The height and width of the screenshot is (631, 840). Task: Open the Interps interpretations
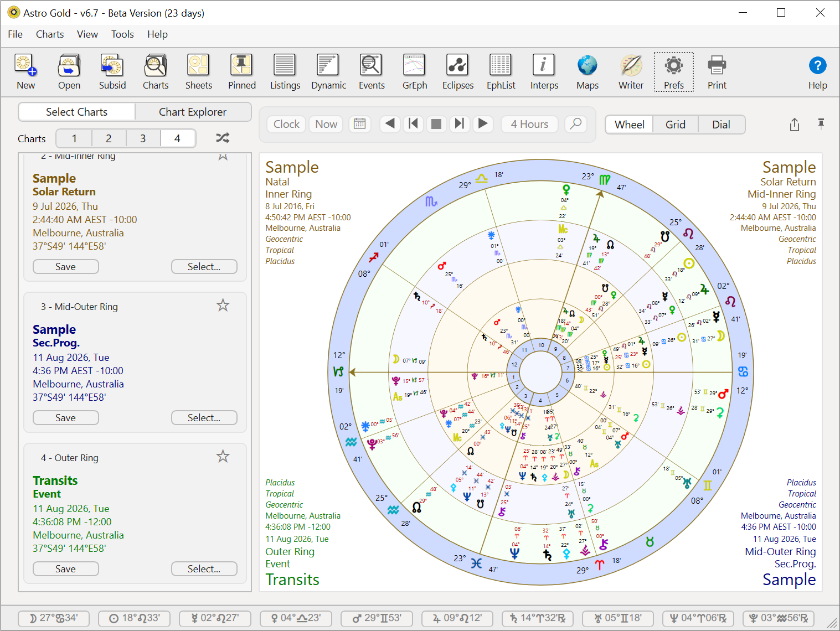click(x=544, y=72)
